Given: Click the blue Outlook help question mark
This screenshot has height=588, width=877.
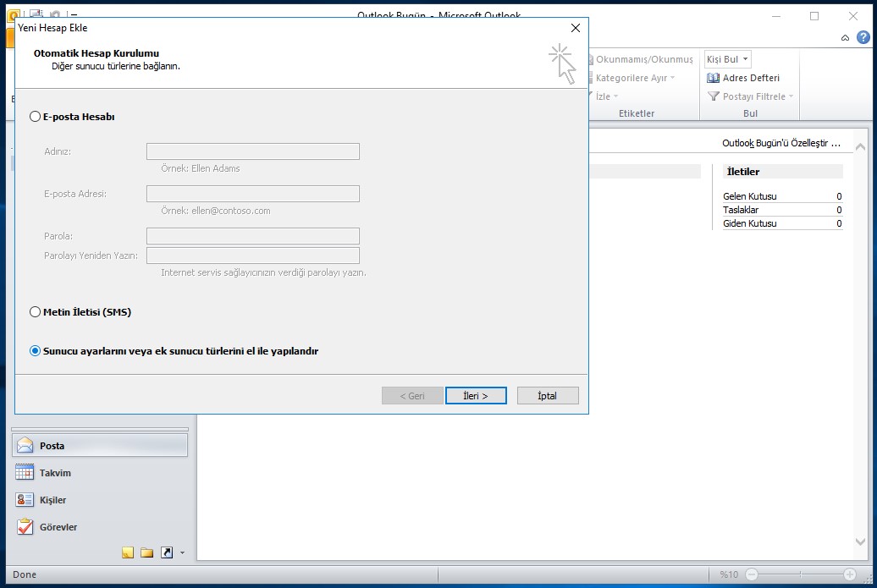Looking at the screenshot, I should 863,37.
